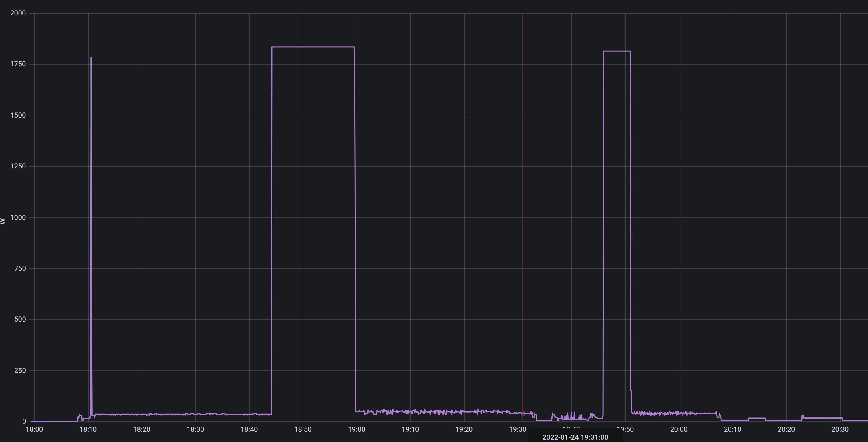Viewport: 868px width, 442px height.
Task: Click the 18:50 time axis label
Action: click(303, 429)
